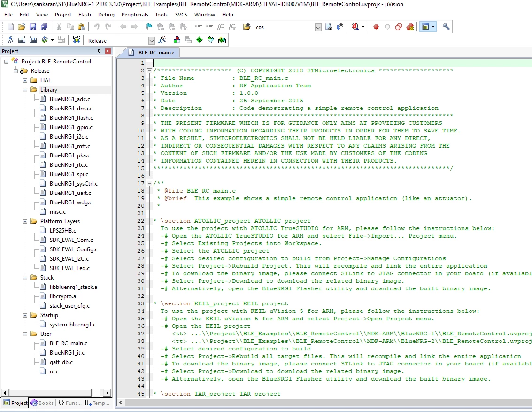Image resolution: width=532 pixels, height=412 pixels.
Task: Collapse code fold at line 17
Action: [x=149, y=183]
